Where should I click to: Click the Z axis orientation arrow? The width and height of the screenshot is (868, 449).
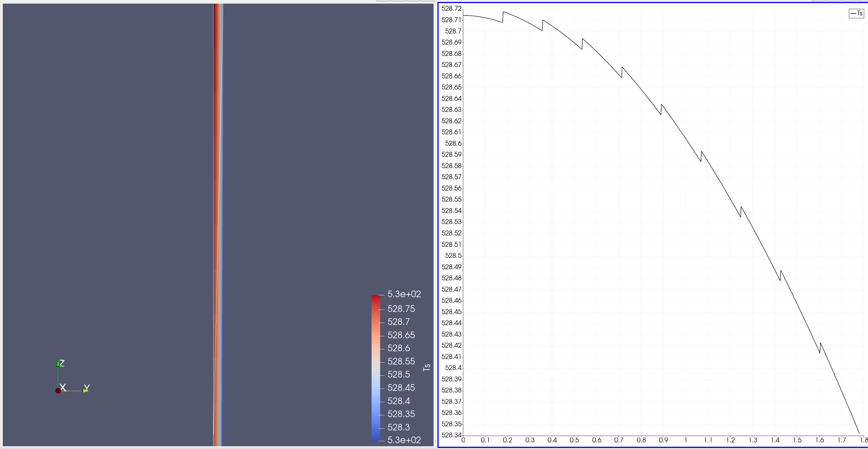[x=58, y=363]
